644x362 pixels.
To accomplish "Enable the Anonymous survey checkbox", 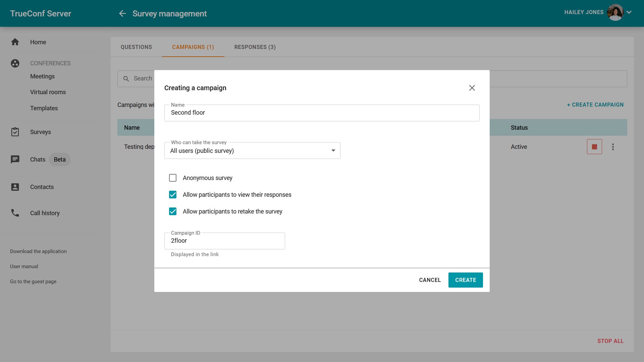I will click(173, 178).
